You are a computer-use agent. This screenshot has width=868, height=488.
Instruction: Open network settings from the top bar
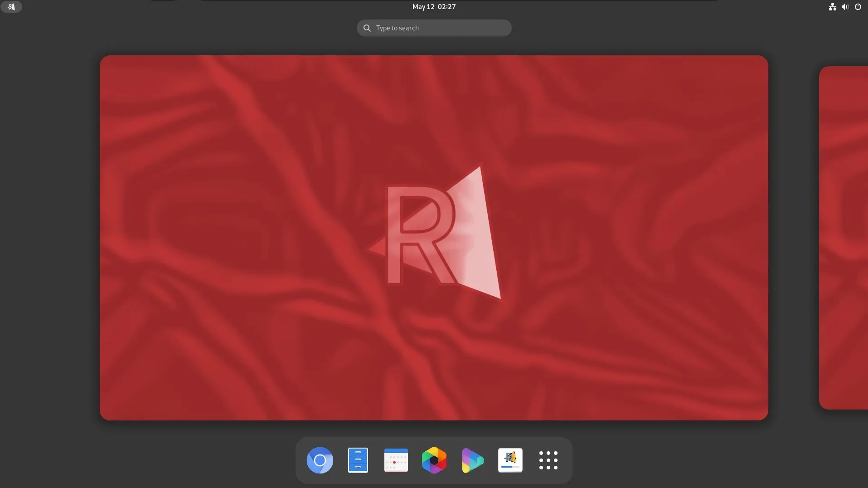(833, 7)
